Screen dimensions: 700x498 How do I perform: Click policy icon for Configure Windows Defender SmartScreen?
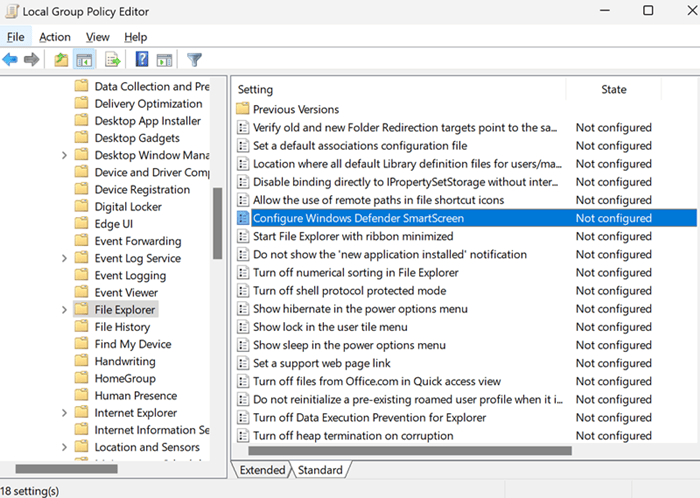point(243,218)
